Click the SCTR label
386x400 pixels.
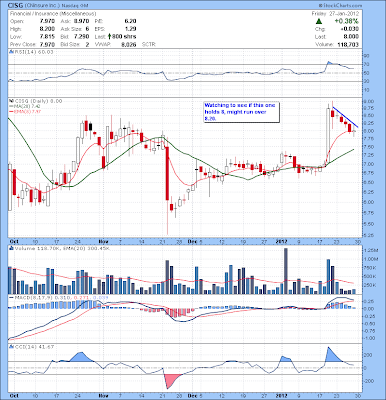pyautogui.click(x=149, y=44)
